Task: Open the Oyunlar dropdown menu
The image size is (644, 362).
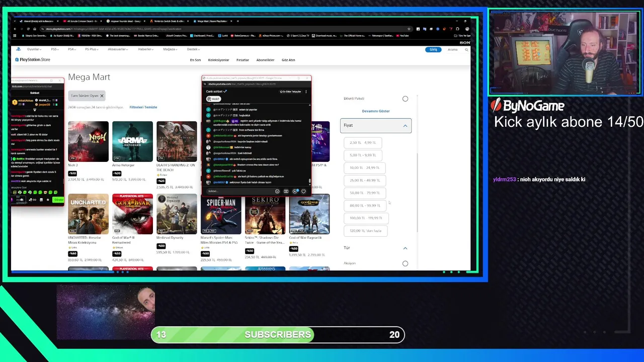Action: tap(34, 49)
